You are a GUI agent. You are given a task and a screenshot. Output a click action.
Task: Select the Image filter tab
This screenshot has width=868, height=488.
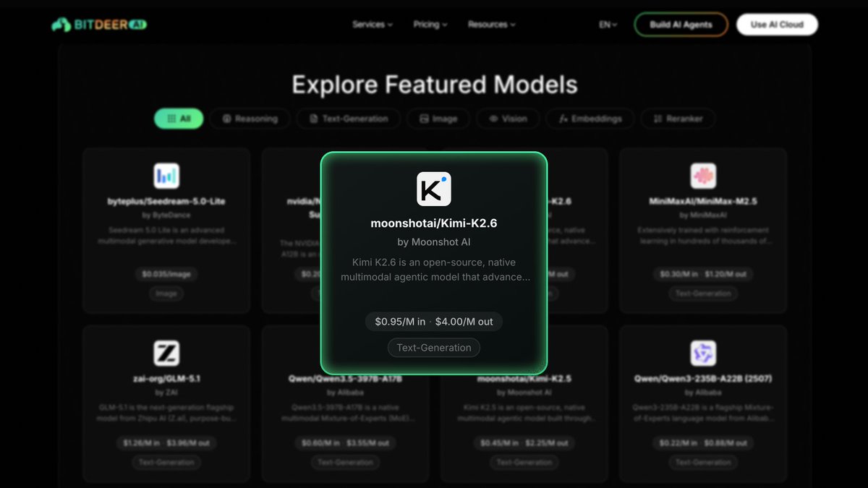438,119
